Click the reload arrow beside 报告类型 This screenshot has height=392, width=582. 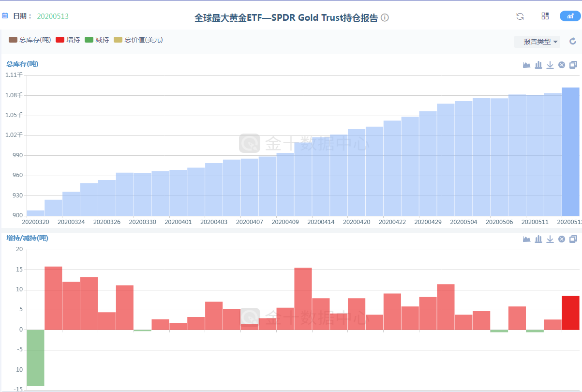point(573,42)
